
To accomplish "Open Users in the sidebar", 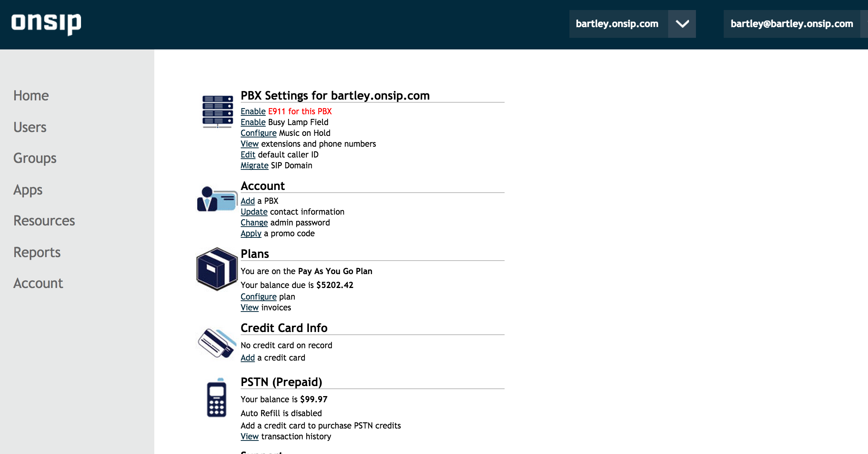I will (30, 127).
